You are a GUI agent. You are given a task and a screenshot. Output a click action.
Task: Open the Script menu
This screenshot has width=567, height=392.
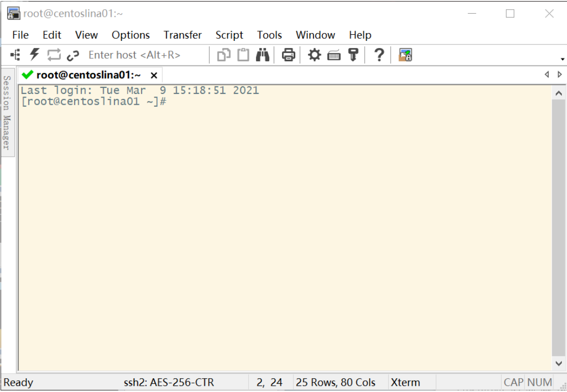tap(229, 35)
